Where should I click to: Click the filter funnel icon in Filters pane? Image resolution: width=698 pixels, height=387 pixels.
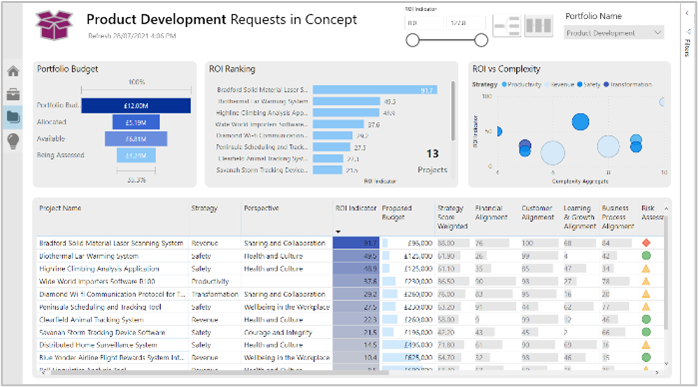tap(688, 31)
